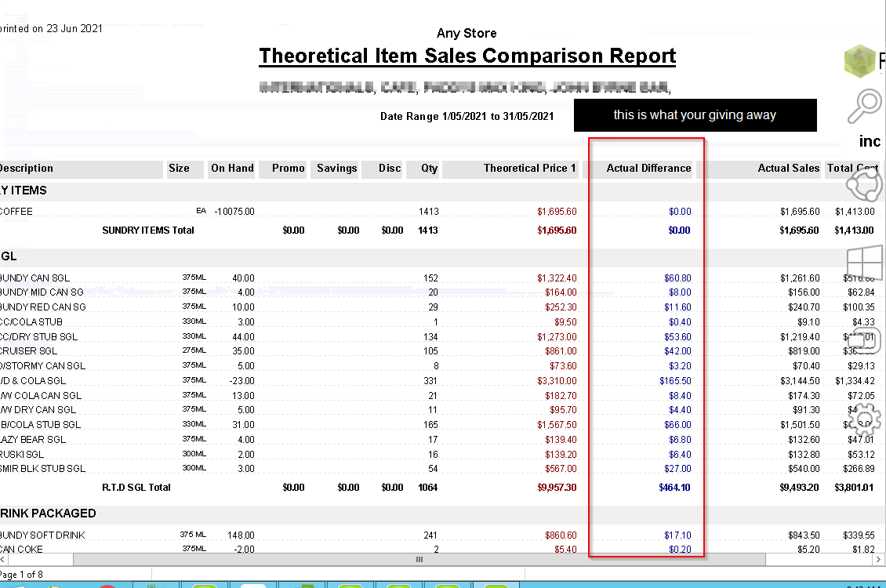The height and width of the screenshot is (588, 886).
Task: Click the $17.10 actual difference value
Action: (677, 535)
